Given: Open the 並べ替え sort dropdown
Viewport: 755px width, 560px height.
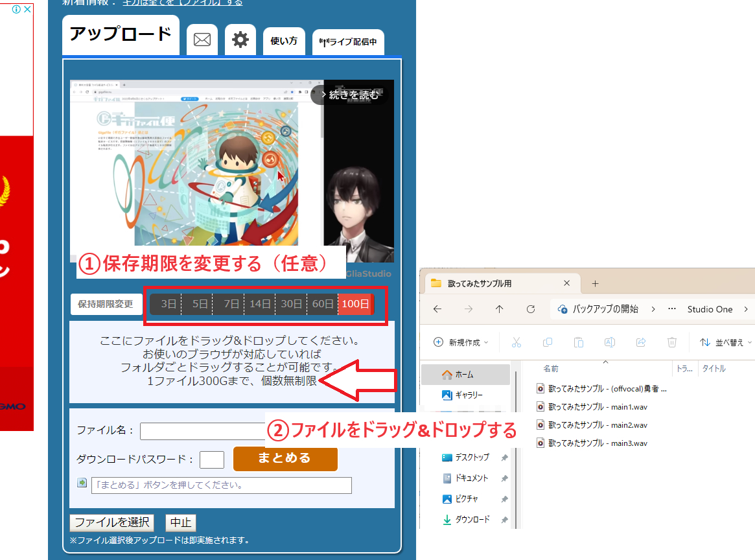Looking at the screenshot, I should (726, 342).
